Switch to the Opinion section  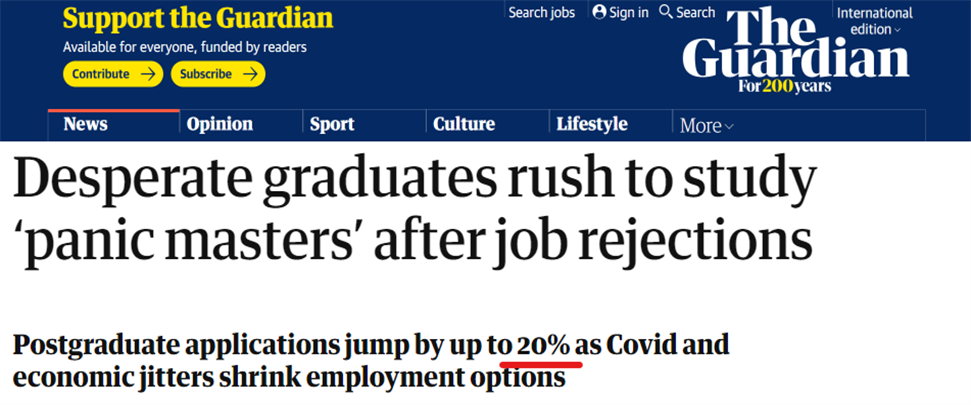(220, 125)
